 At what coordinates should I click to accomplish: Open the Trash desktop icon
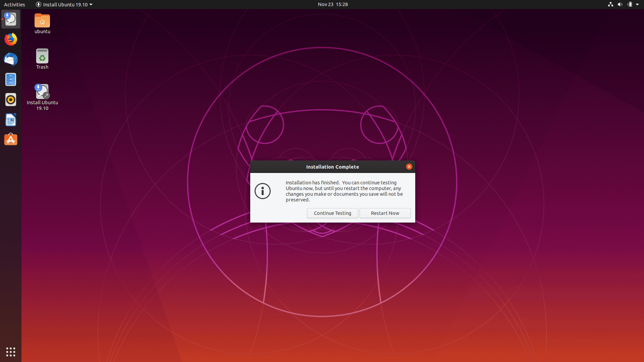pos(42,57)
